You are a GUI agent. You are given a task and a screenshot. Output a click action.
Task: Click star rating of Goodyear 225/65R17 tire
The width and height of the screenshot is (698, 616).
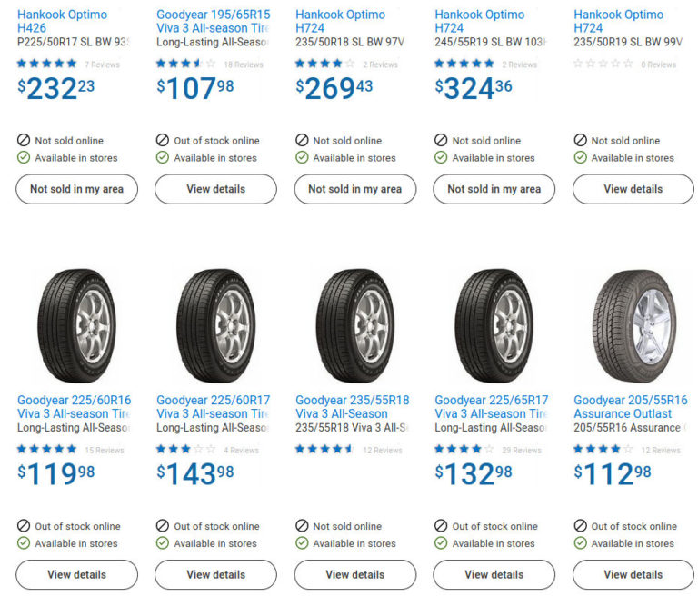click(464, 449)
